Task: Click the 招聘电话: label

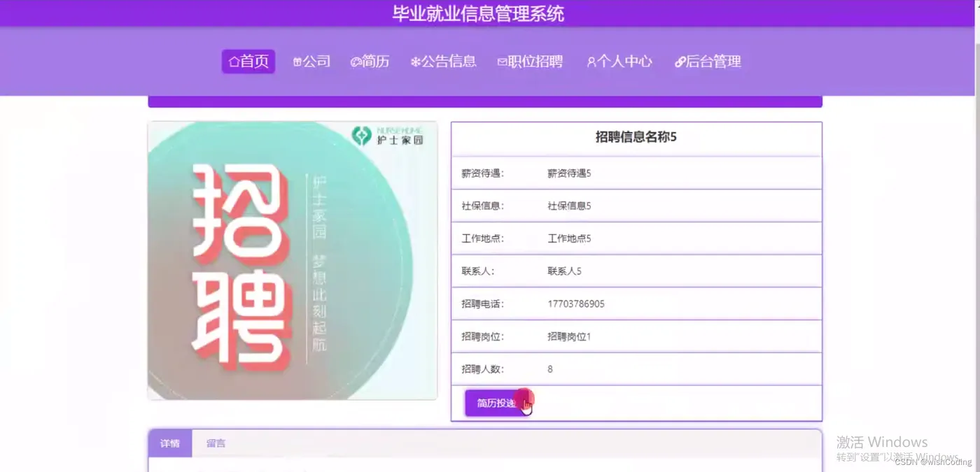Action: (482, 304)
